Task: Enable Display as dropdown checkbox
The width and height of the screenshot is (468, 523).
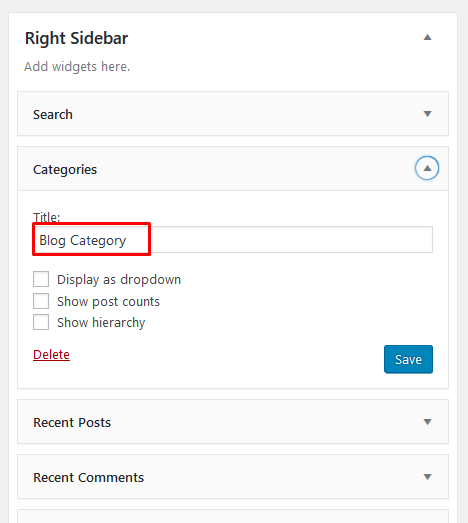Action: click(41, 279)
